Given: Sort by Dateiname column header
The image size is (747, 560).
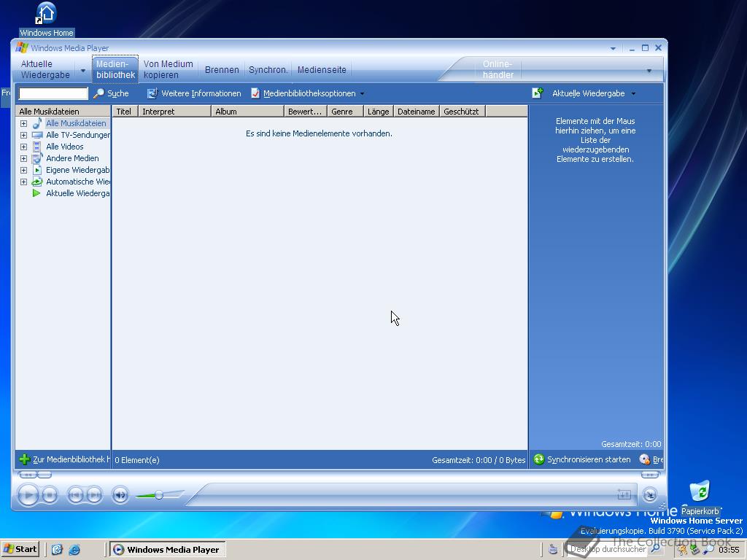Looking at the screenshot, I should (x=417, y=112).
